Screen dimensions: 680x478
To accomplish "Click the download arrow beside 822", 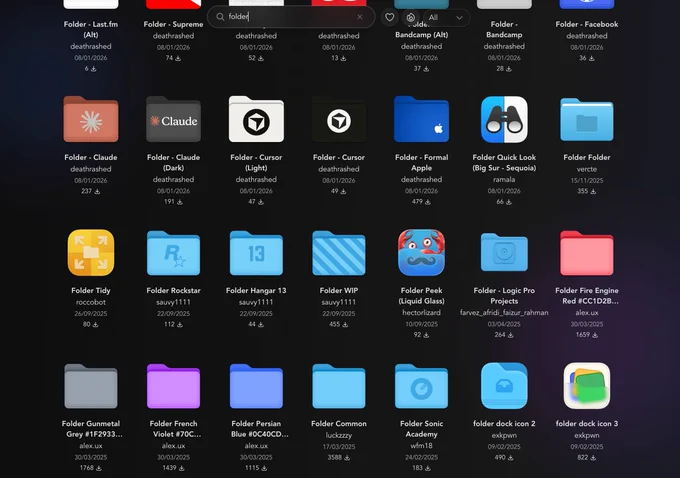I will [593, 458].
